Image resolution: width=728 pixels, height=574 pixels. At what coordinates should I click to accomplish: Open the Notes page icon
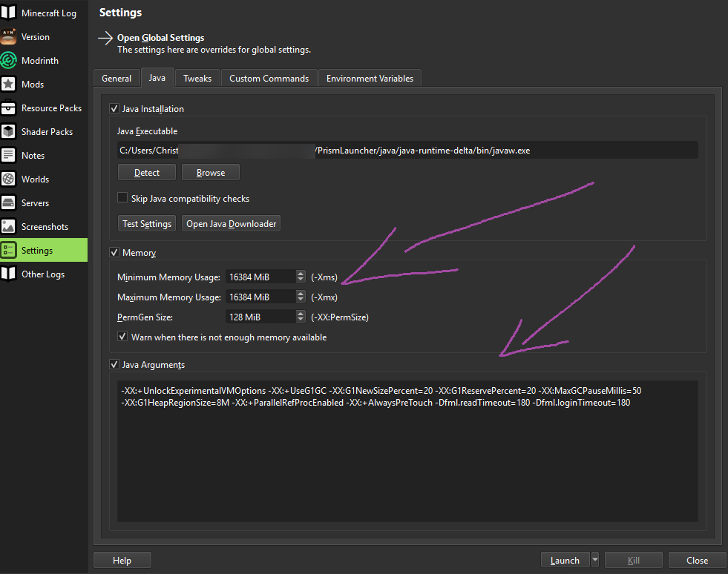pos(8,155)
